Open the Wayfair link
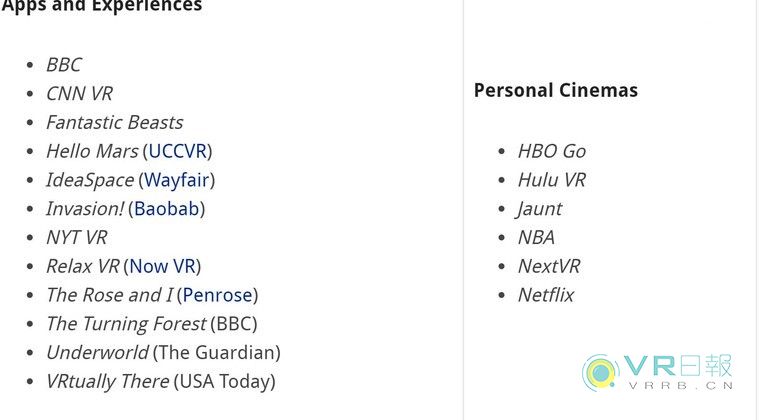Screen dimensions: 760x420 pyautogui.click(x=177, y=180)
